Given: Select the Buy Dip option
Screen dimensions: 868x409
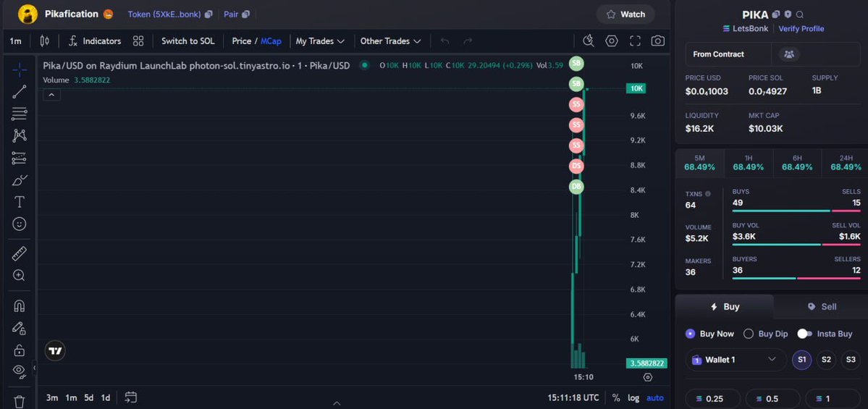Looking at the screenshot, I should click(x=765, y=334).
